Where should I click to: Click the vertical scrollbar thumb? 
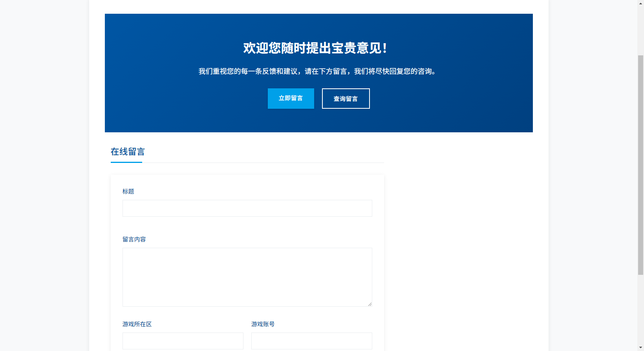[640, 165]
